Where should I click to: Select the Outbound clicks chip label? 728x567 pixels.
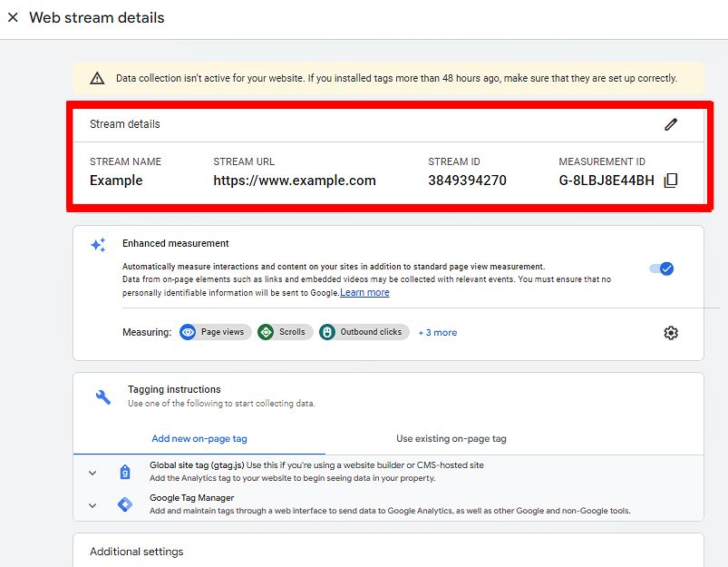[x=371, y=332]
